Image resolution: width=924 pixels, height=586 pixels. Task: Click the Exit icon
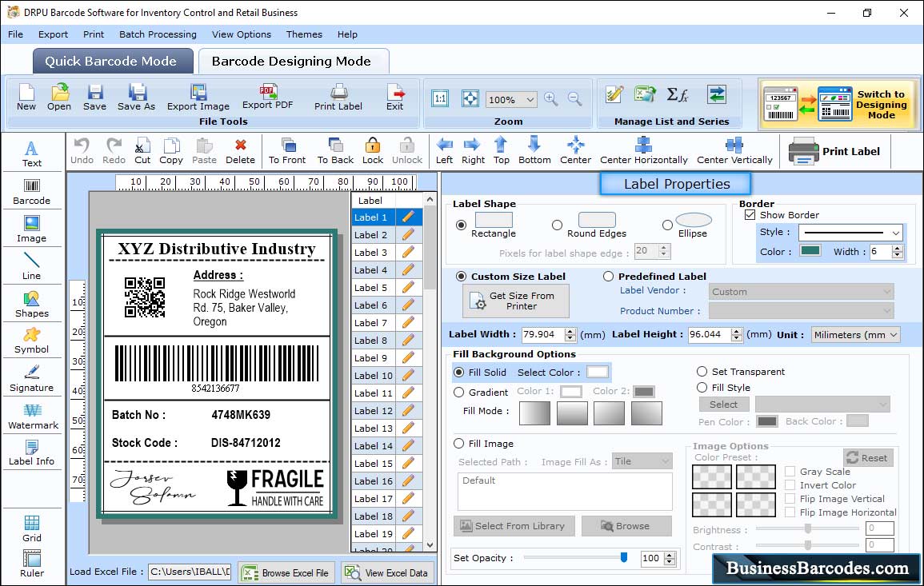click(395, 98)
